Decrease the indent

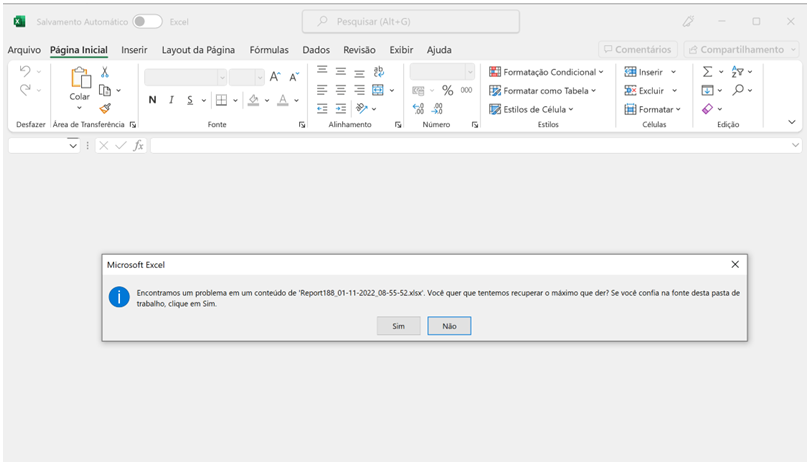pos(322,109)
